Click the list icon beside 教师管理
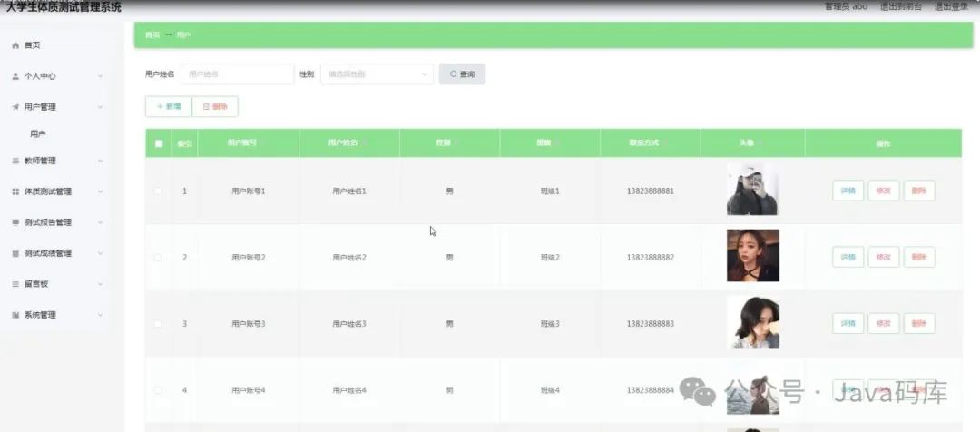980x432 pixels. pyautogui.click(x=15, y=161)
